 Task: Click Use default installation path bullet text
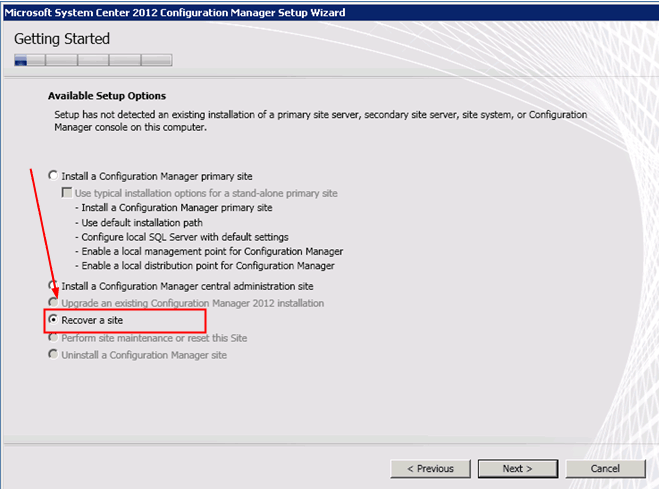click(142, 222)
